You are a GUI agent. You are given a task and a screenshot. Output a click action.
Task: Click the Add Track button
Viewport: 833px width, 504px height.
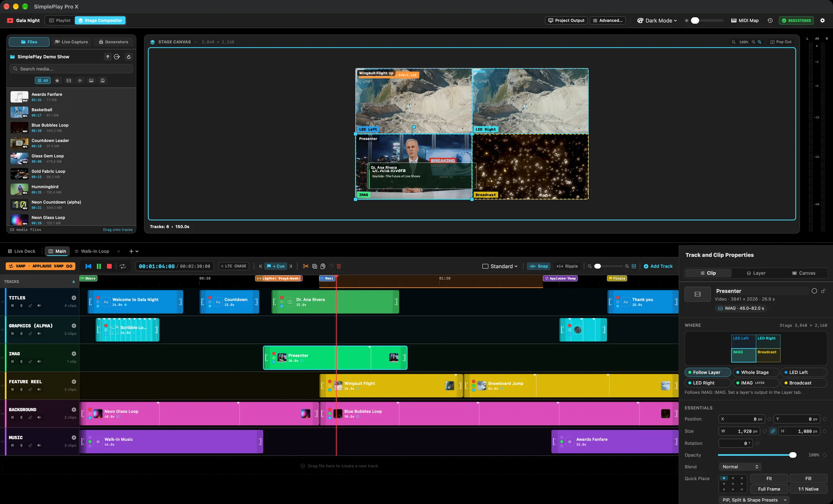pos(658,266)
